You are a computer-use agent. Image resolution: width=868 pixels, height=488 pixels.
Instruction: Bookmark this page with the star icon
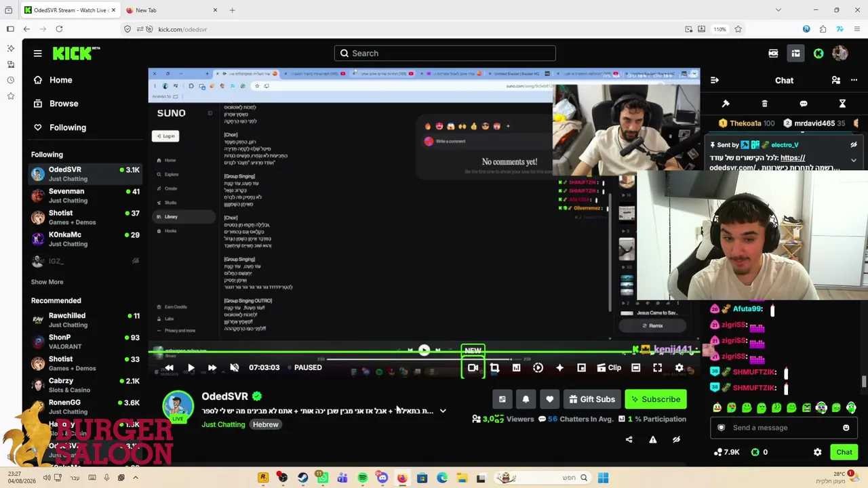pyautogui.click(x=738, y=29)
